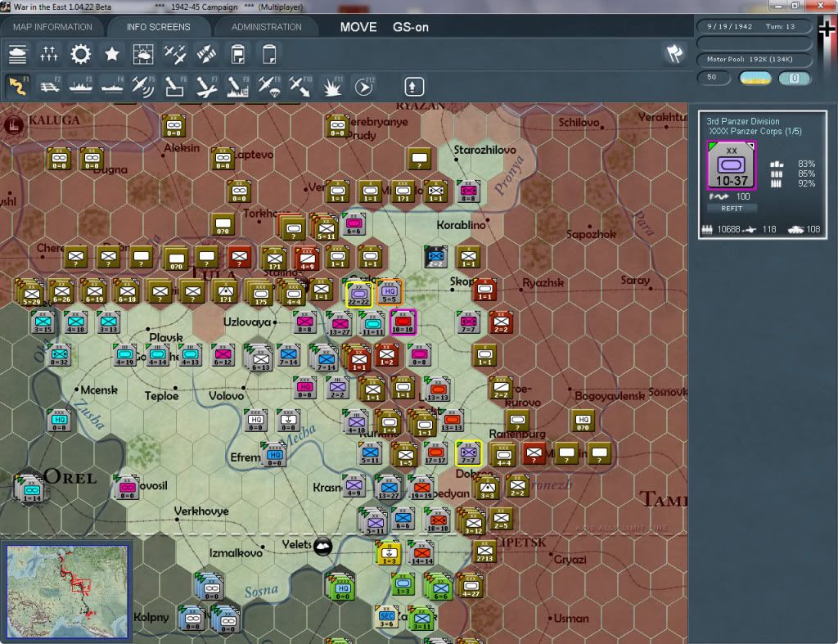Select the F9 air transport parachute icon
The height and width of the screenshot is (644, 838).
[x=268, y=86]
